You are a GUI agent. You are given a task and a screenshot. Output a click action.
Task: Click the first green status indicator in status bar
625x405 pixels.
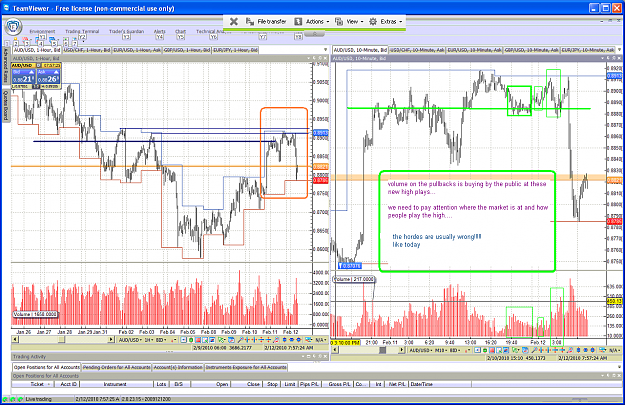(x=6, y=399)
